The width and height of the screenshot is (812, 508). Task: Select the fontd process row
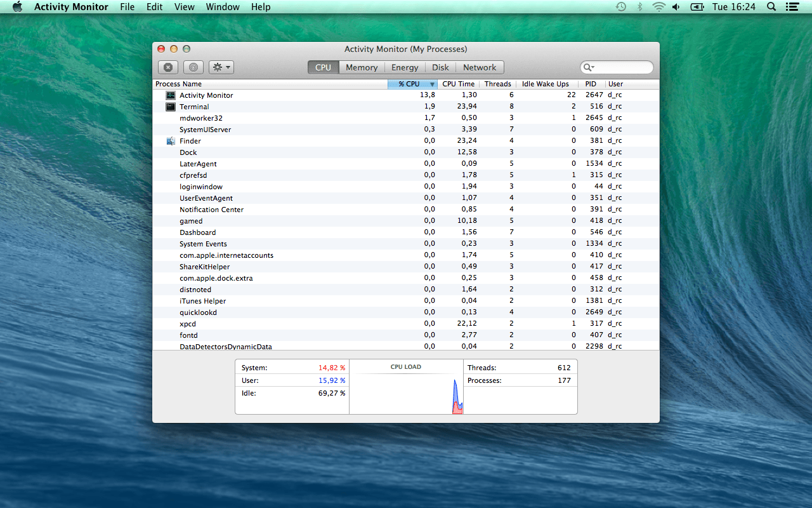click(406, 335)
